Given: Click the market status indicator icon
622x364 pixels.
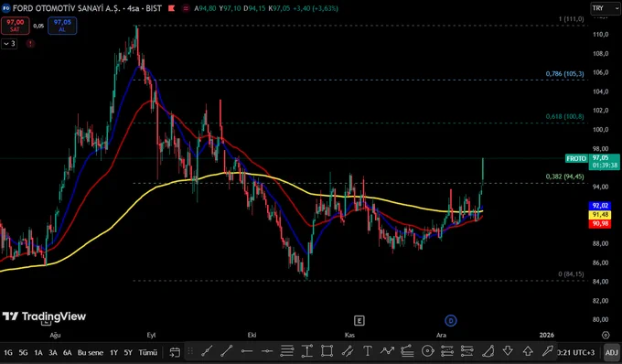Looking at the screenshot, I should tap(186, 8).
